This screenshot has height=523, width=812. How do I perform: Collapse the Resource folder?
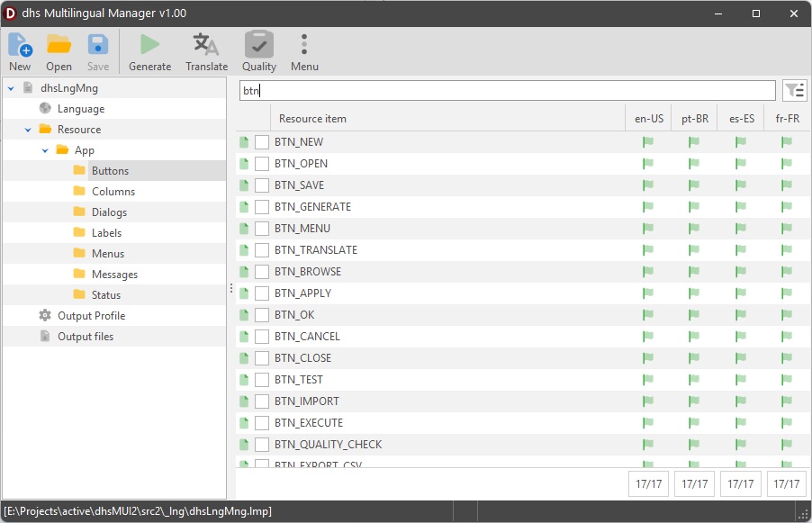(27, 129)
